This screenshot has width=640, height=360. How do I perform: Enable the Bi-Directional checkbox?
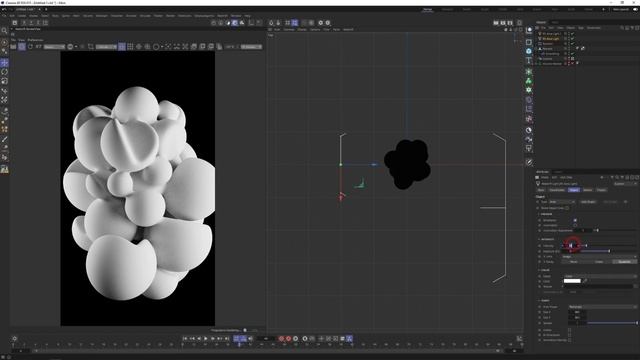(570, 335)
